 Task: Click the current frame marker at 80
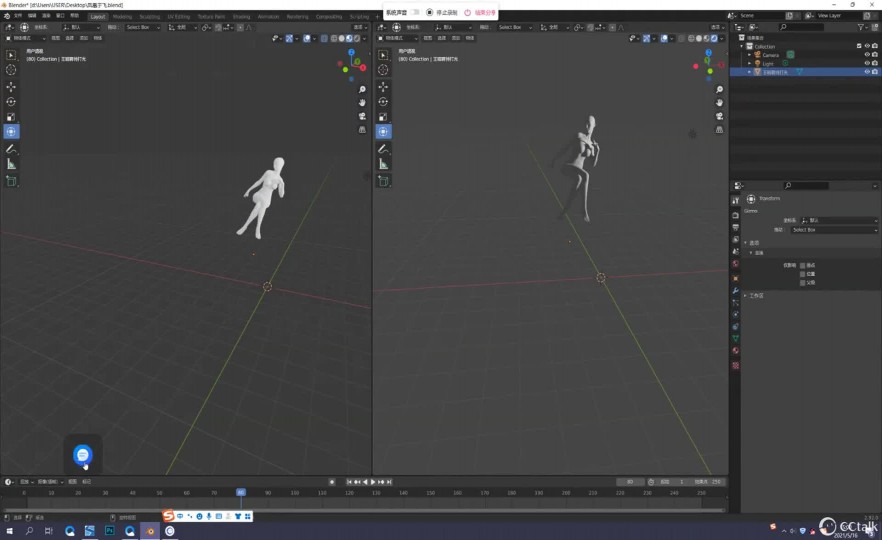[x=241, y=492]
